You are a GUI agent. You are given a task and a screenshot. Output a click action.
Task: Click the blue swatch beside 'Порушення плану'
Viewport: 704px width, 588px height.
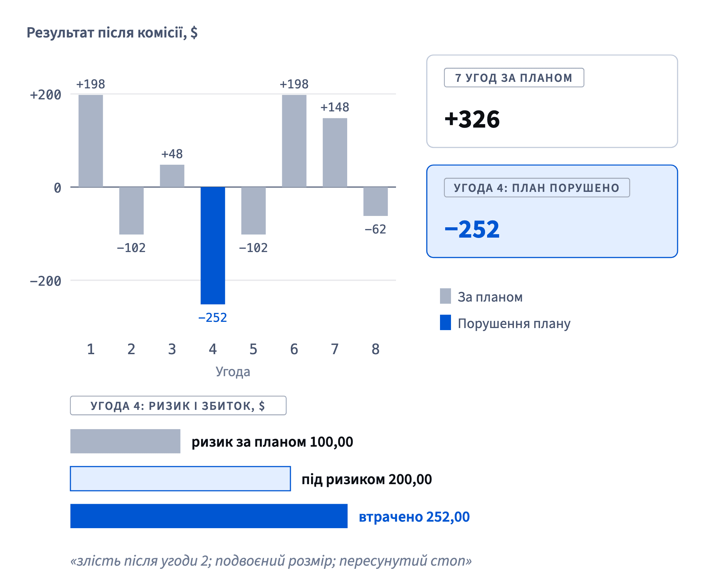445,323
